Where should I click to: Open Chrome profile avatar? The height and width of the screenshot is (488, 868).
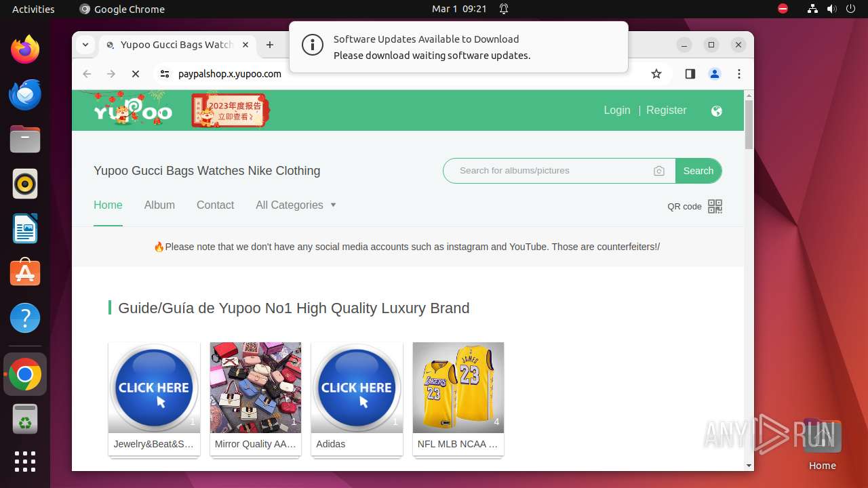coord(715,74)
